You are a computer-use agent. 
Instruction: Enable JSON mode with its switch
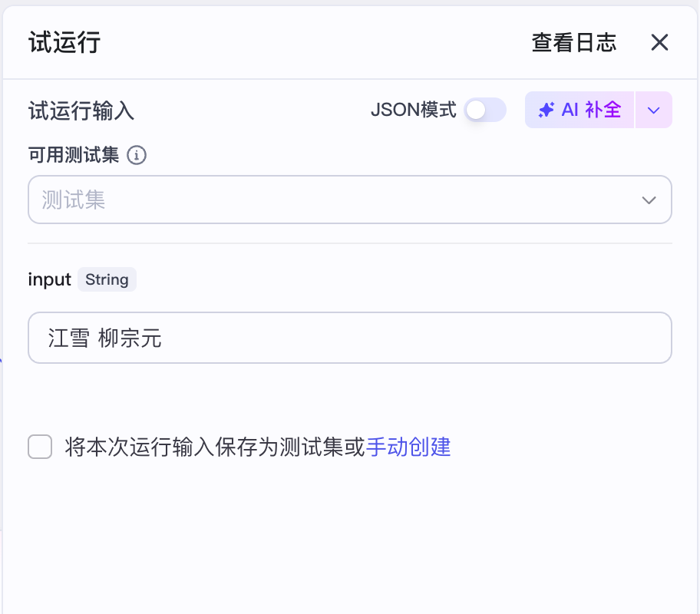(x=485, y=110)
